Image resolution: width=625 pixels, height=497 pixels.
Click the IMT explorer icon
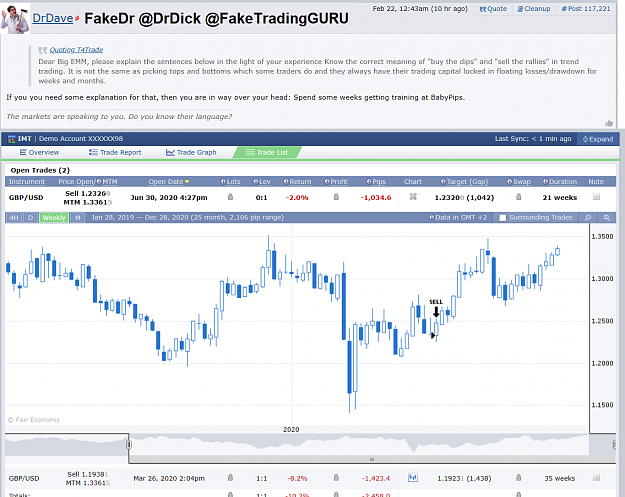click(x=11, y=139)
